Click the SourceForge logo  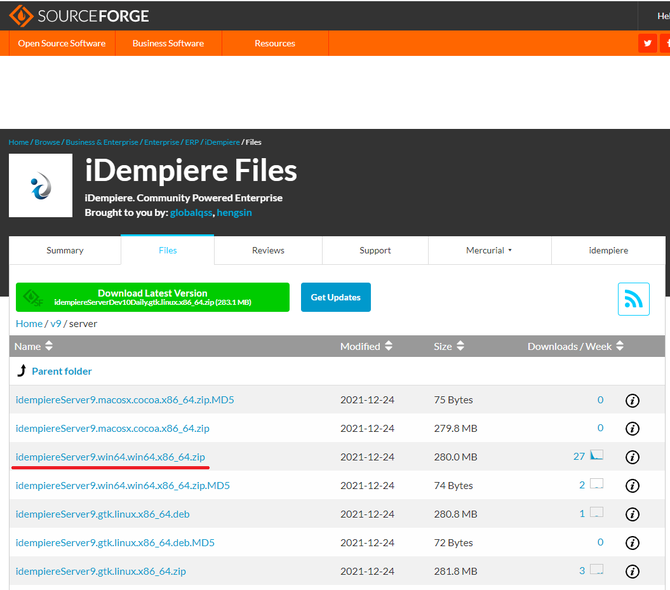point(79,16)
